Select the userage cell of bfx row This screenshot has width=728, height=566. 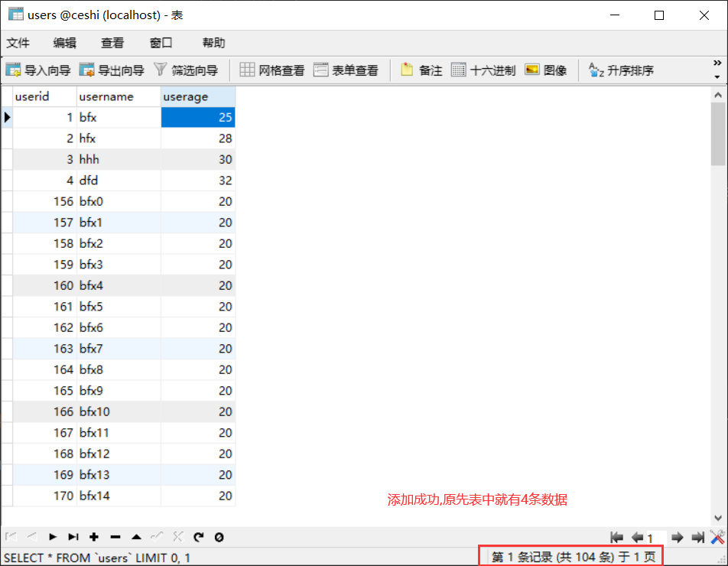click(198, 118)
